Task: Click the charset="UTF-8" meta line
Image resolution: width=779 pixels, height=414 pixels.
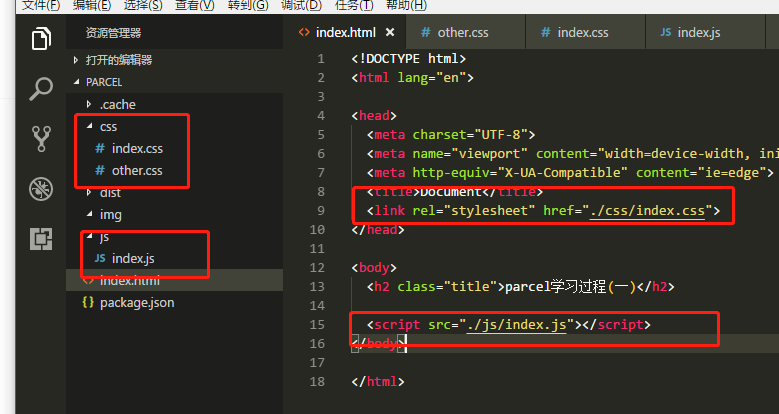Action: tap(451, 135)
